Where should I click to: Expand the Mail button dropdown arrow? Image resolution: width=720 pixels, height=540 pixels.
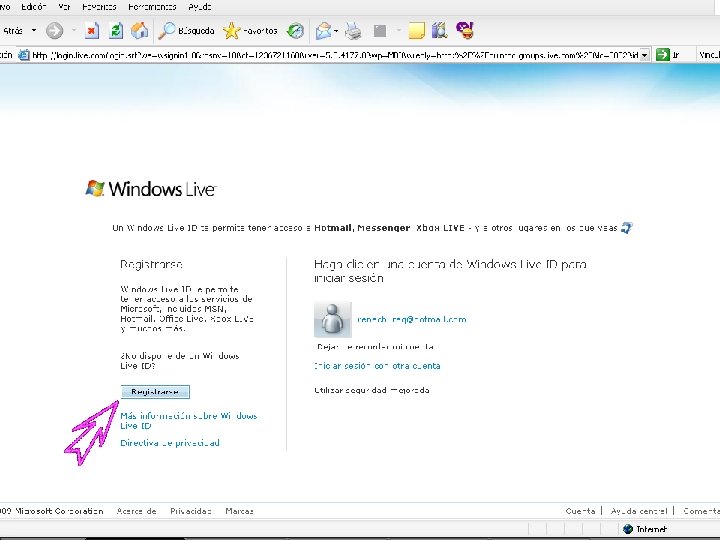click(336, 31)
